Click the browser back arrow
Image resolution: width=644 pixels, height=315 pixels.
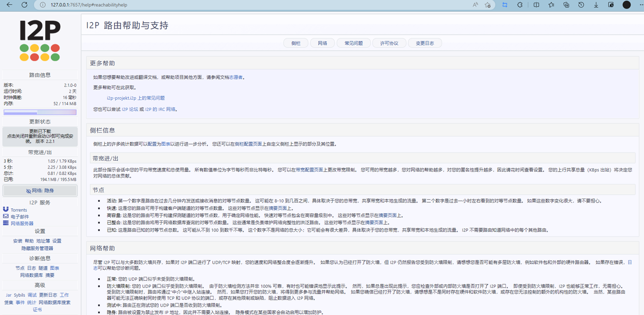click(x=9, y=5)
